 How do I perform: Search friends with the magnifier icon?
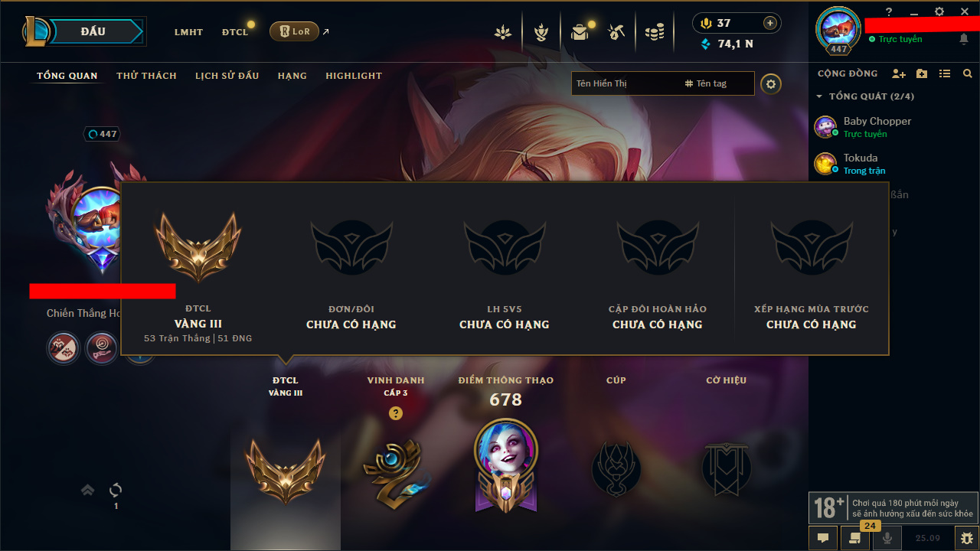[968, 73]
